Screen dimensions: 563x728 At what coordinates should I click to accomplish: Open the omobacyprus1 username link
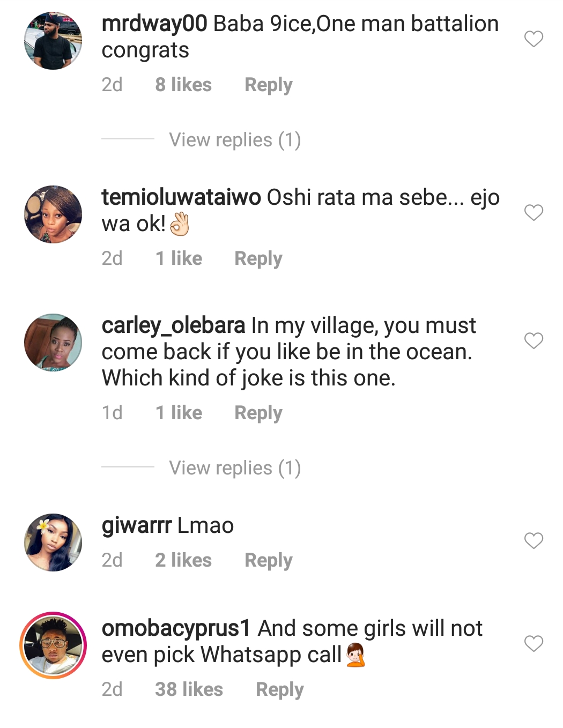(x=176, y=628)
